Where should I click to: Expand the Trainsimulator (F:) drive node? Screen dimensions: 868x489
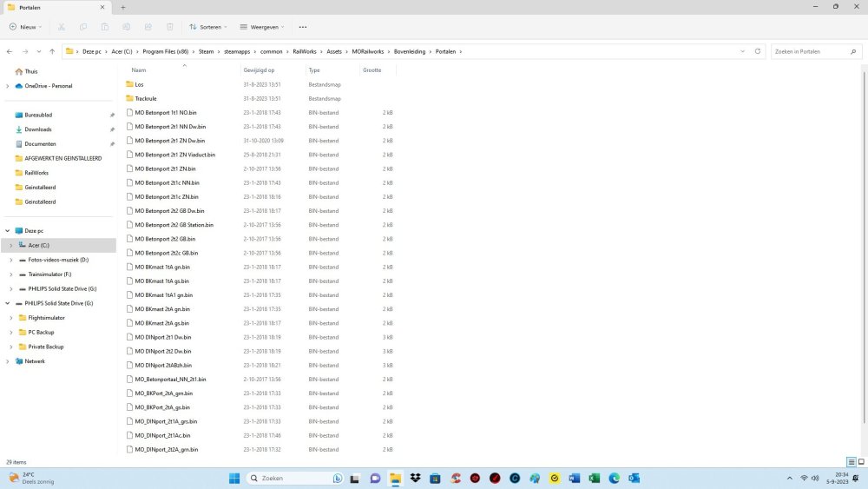click(x=10, y=274)
